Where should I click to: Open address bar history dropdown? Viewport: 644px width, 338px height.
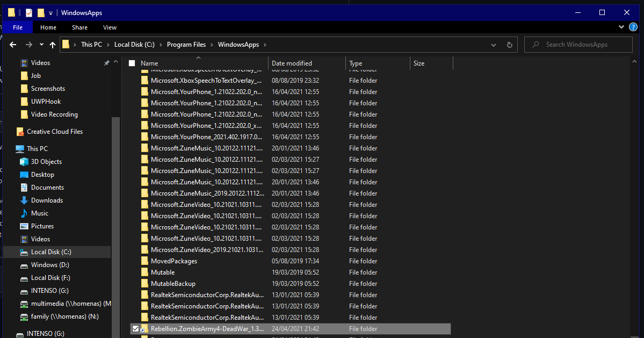493,45
